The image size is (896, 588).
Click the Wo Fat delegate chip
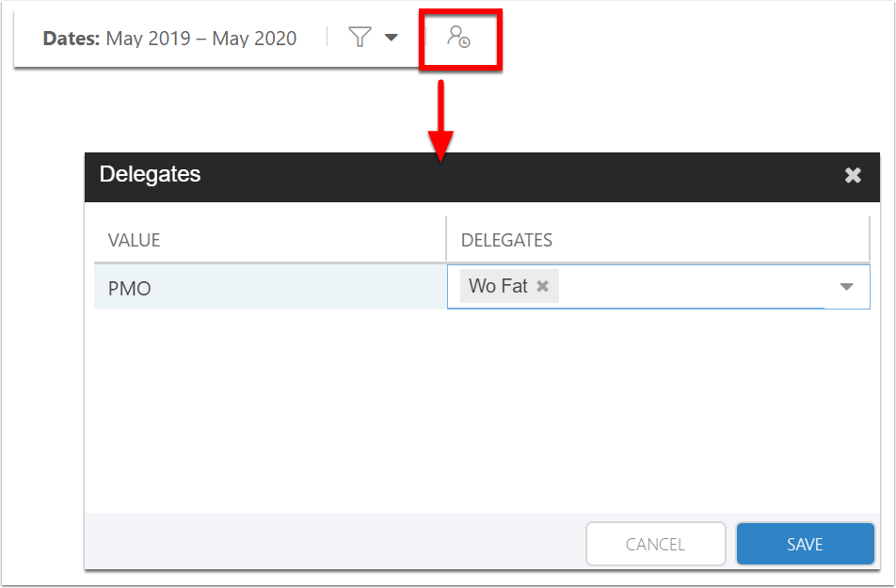click(509, 286)
